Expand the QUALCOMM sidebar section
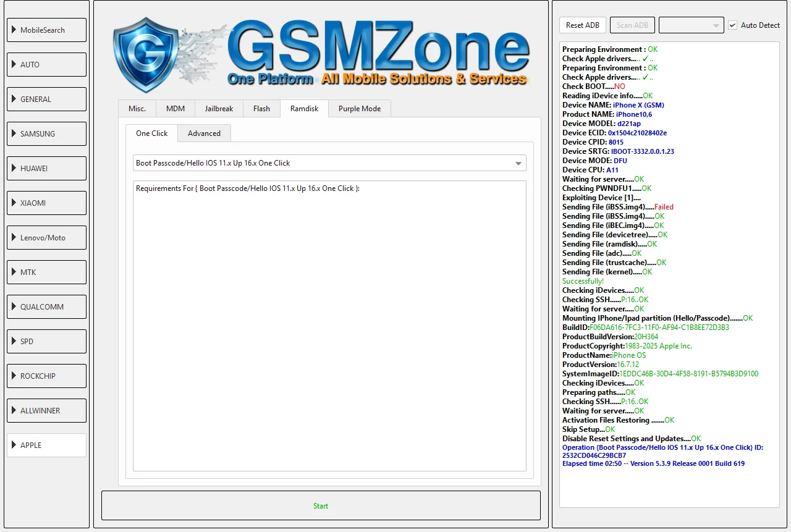Viewport: 791px width, 532px height. coord(46,307)
